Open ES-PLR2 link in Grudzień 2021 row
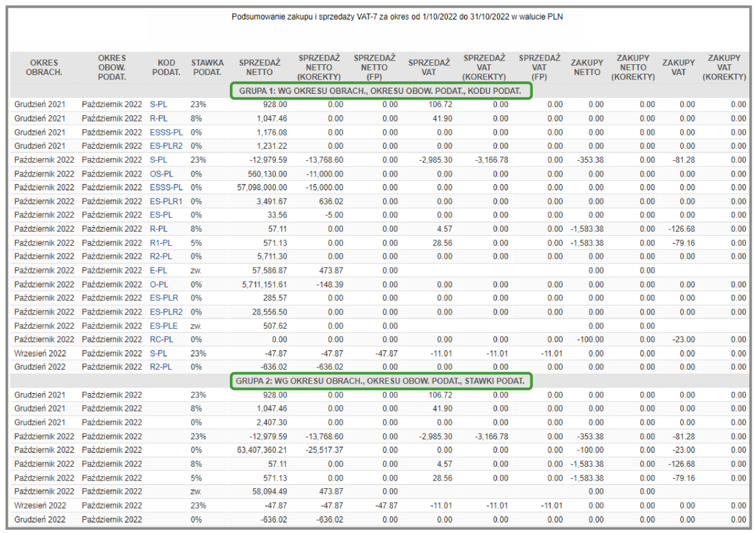 tap(166, 146)
